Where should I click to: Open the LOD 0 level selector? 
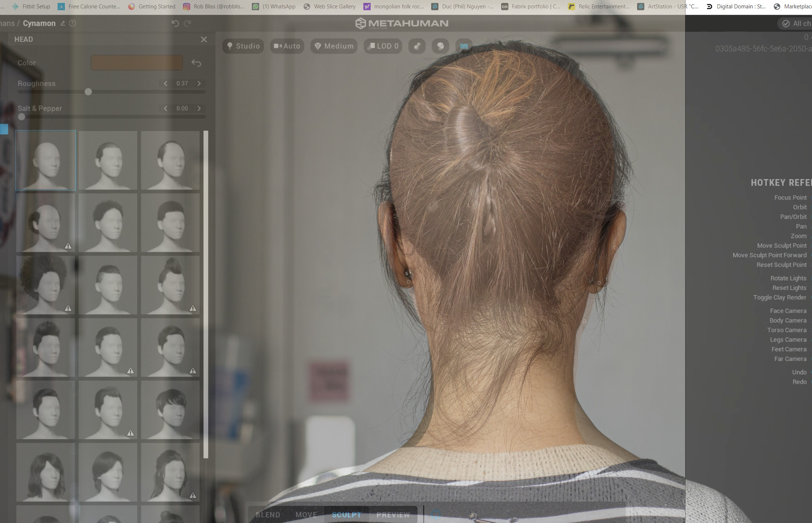coord(383,46)
